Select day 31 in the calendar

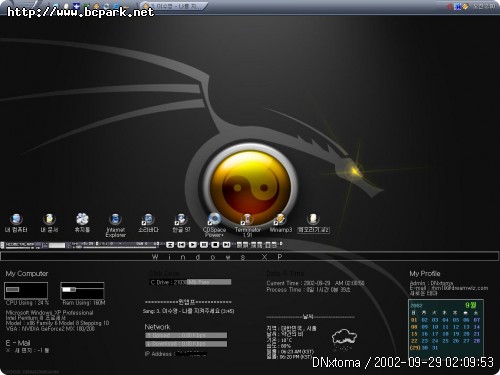(x=435, y=348)
